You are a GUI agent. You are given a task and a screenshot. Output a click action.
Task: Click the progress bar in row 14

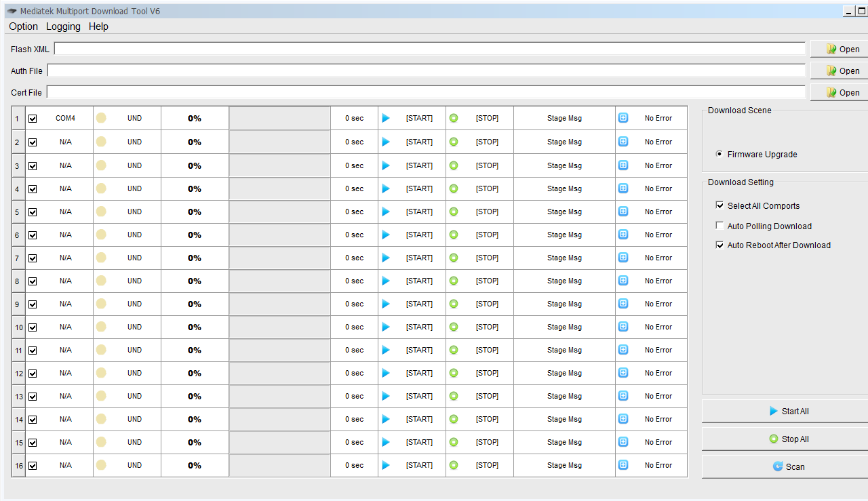(279, 419)
